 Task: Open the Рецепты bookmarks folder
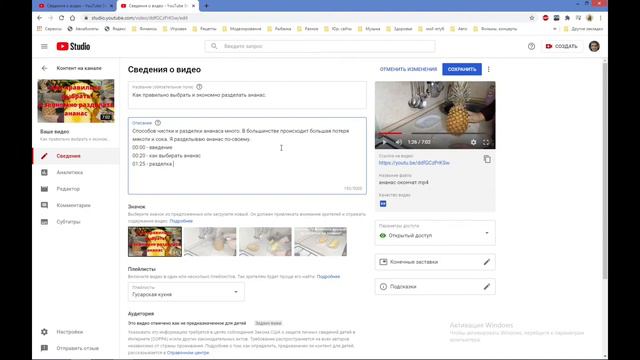pyautogui.click(x=204, y=29)
